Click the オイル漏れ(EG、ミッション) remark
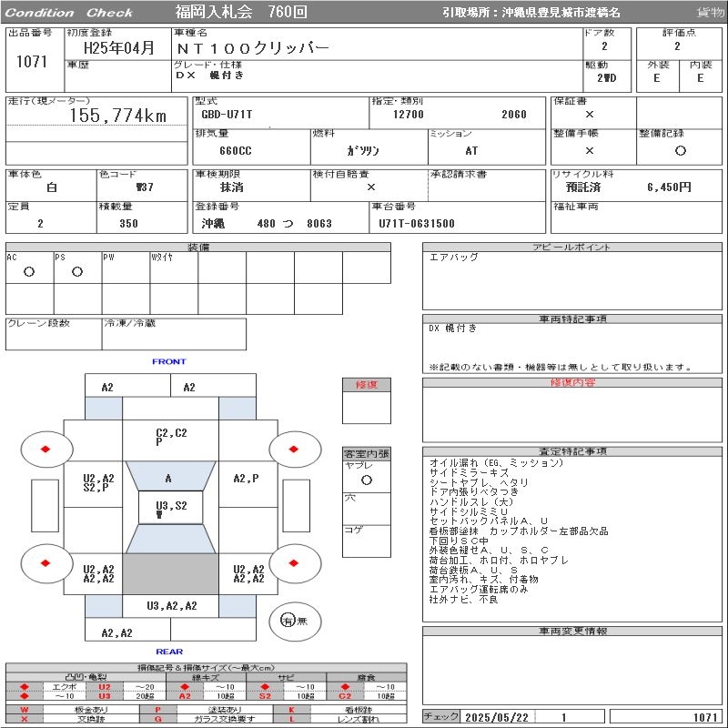 (x=496, y=463)
